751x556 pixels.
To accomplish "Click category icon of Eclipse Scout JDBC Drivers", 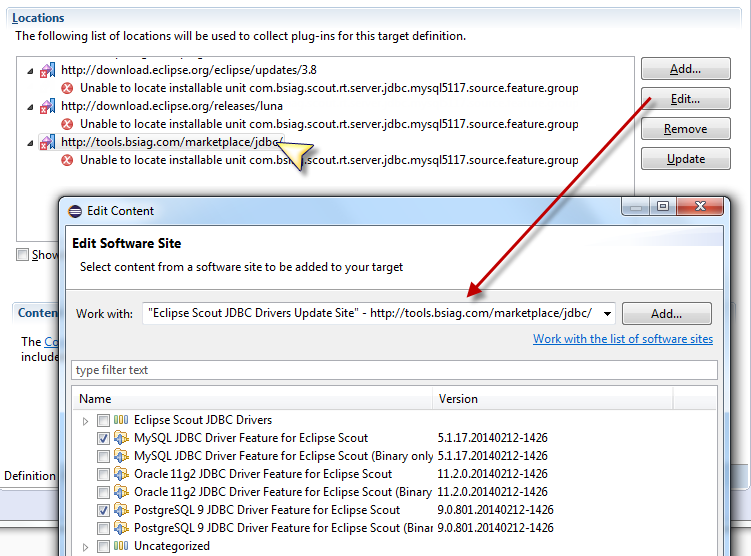I will tap(121, 420).
